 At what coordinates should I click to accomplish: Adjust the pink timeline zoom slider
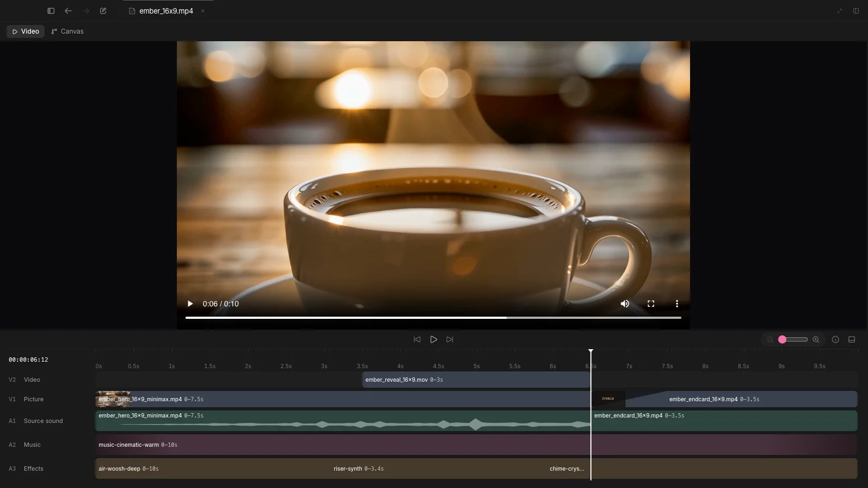(793, 339)
